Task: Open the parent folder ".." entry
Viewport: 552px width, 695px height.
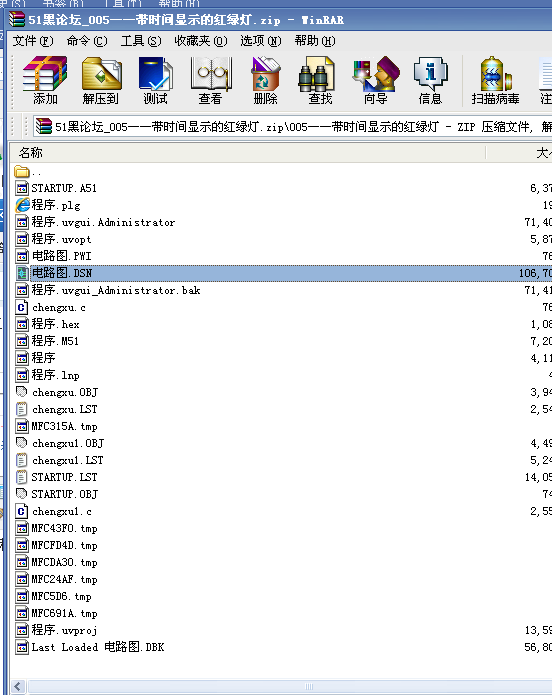Action: click(x=27, y=172)
